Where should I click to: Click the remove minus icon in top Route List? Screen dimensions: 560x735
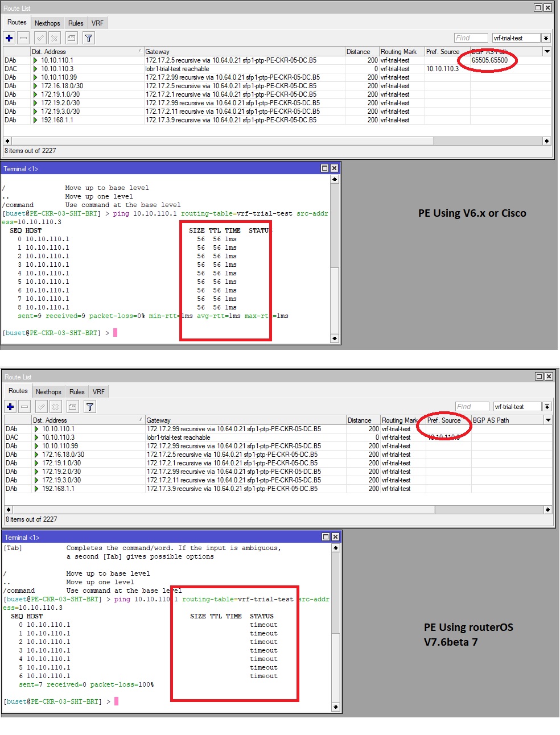point(23,38)
